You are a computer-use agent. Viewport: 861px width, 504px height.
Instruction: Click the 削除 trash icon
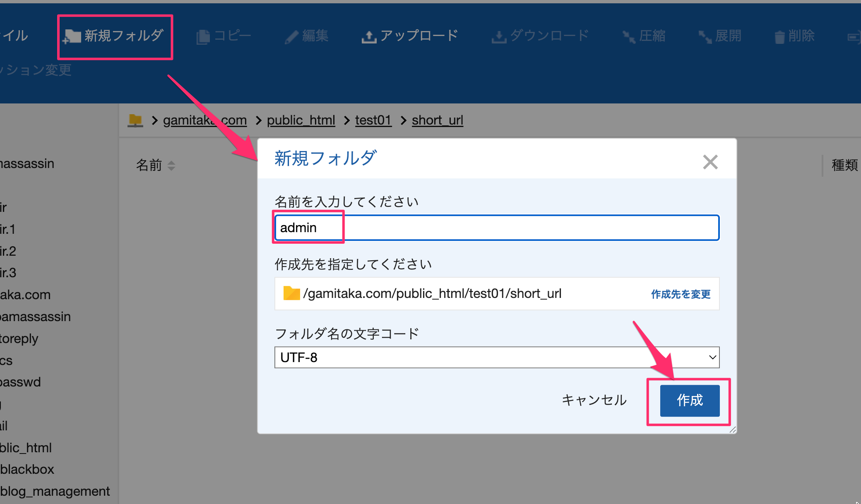779,37
